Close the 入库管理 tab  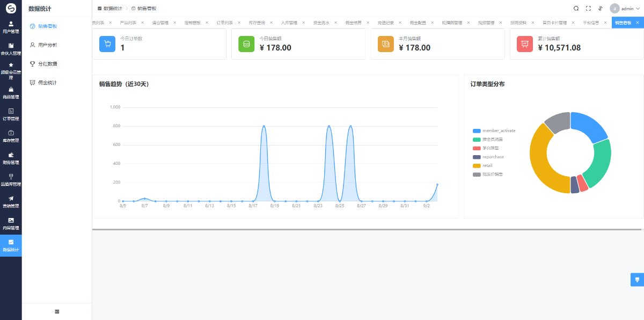point(303,23)
